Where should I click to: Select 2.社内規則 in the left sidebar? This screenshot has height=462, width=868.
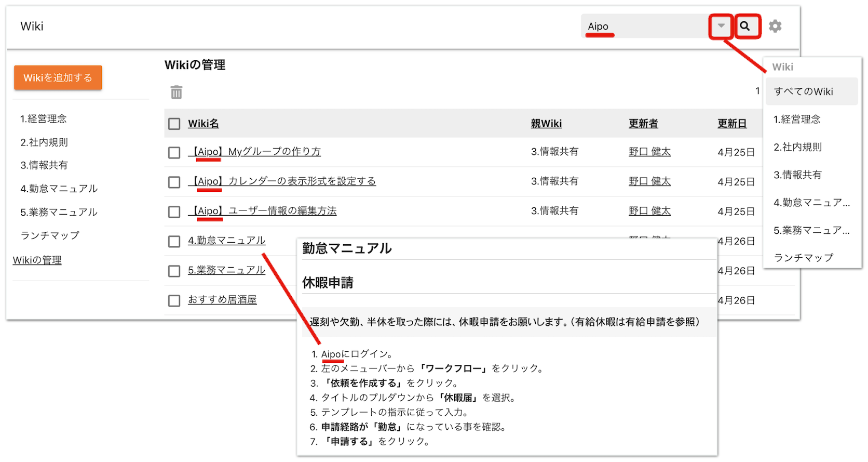[x=44, y=142]
